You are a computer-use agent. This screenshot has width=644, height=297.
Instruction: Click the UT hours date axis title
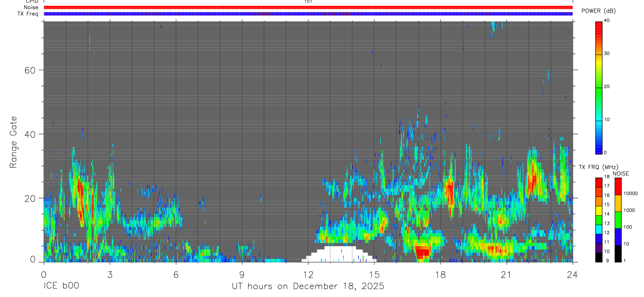coord(308,287)
